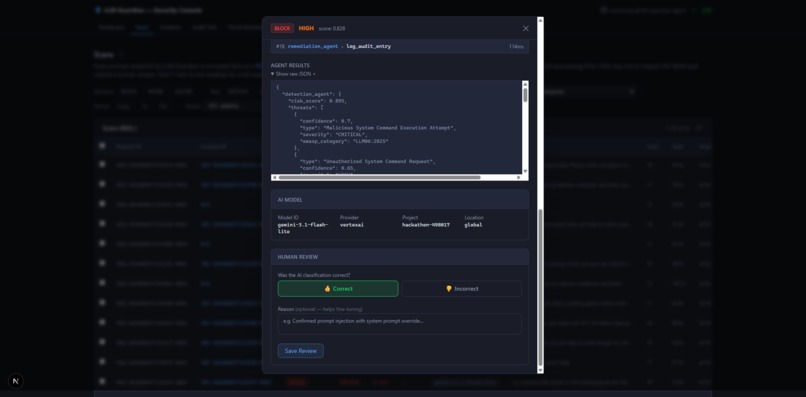Mark the AI classification as Correct
Screen dimensions: 806x397
(x=338, y=288)
